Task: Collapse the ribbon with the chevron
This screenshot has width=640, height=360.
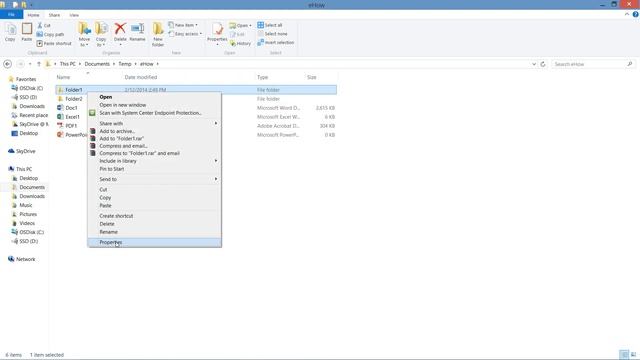Action: [627, 14]
